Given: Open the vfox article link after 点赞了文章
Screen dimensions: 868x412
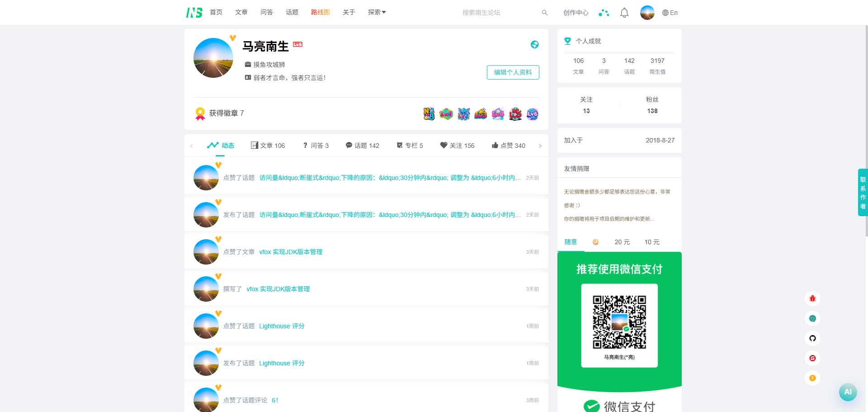Looking at the screenshot, I should point(291,252).
